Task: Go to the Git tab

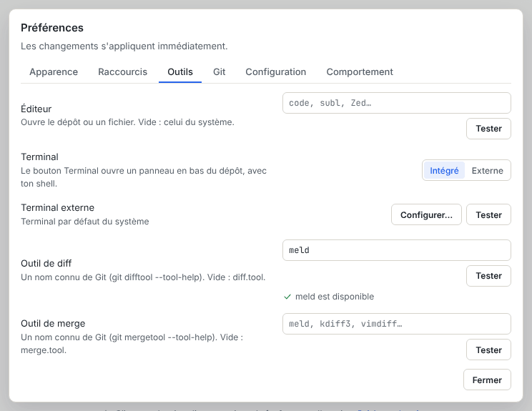Action: click(220, 72)
